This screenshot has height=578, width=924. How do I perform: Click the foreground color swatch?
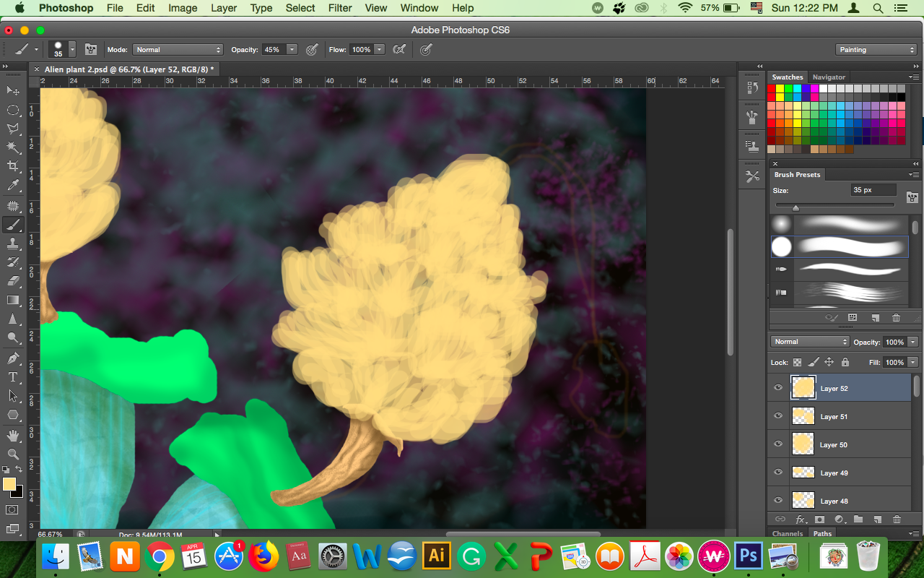coord(9,484)
